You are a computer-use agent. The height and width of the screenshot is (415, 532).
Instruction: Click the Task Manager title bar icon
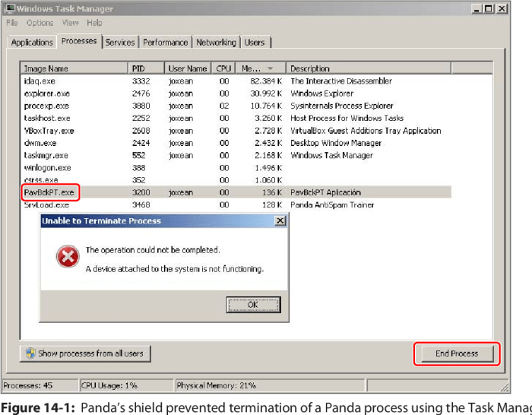(10, 8)
